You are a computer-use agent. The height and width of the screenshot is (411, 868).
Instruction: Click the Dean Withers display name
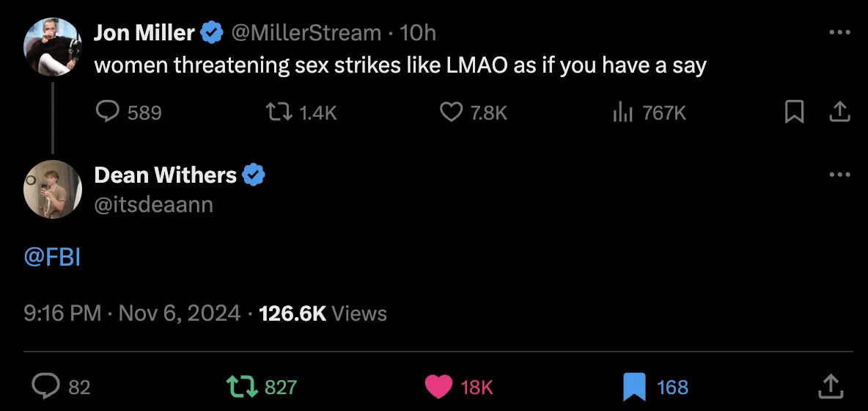166,175
